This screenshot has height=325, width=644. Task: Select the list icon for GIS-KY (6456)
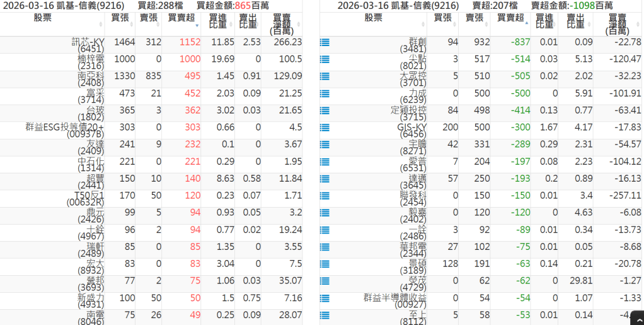click(x=325, y=127)
